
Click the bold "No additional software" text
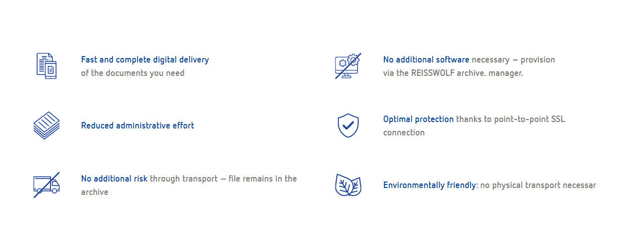(x=426, y=60)
